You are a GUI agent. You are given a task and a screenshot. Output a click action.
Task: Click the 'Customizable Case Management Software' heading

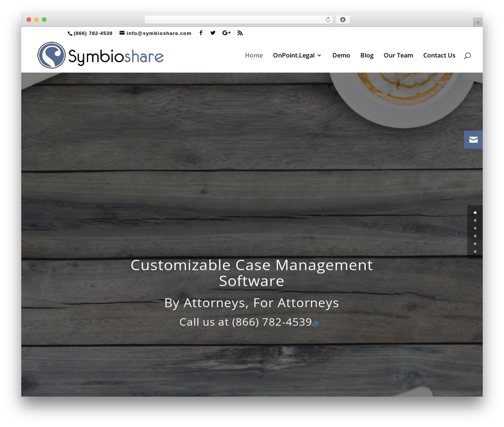(252, 273)
